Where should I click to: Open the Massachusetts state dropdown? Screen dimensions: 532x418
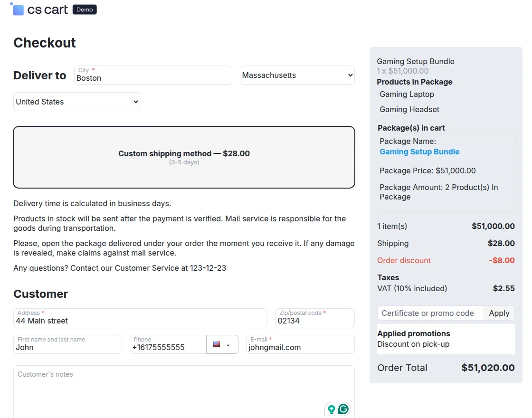297,75
